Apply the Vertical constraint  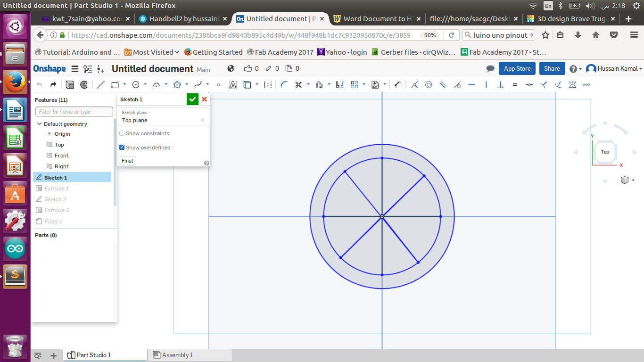click(486, 85)
